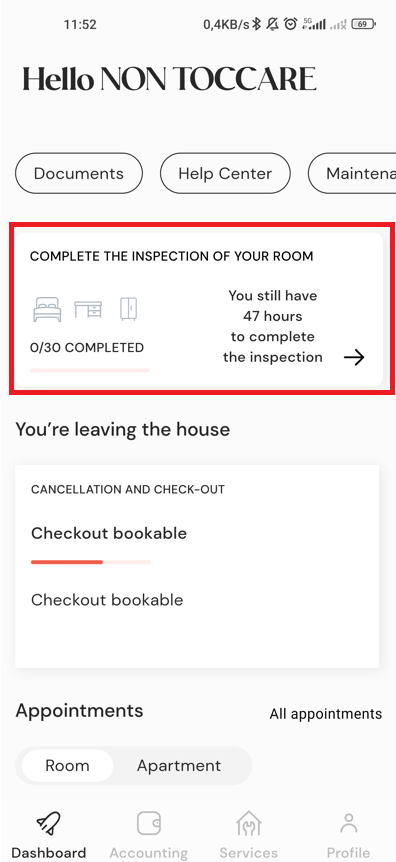The width and height of the screenshot is (396, 862).
Task: View All appointments link
Action: point(326,714)
